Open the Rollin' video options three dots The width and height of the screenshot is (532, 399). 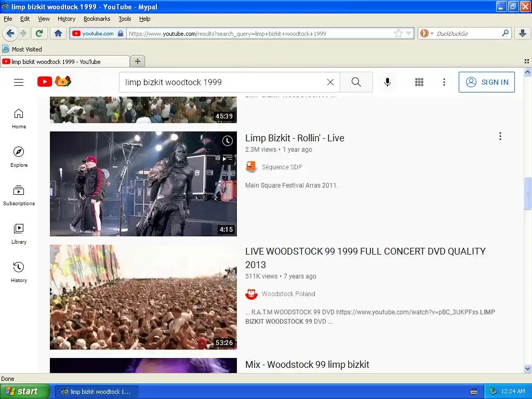[x=500, y=137]
